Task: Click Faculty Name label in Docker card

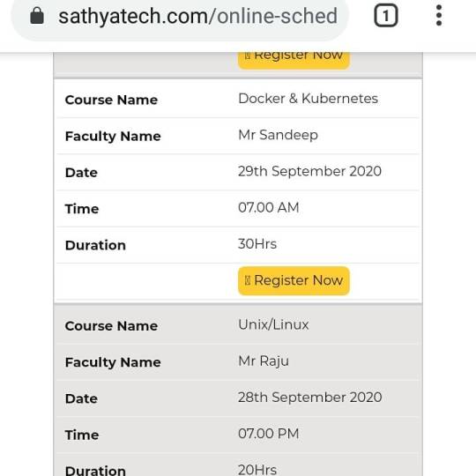Action: click(x=113, y=137)
